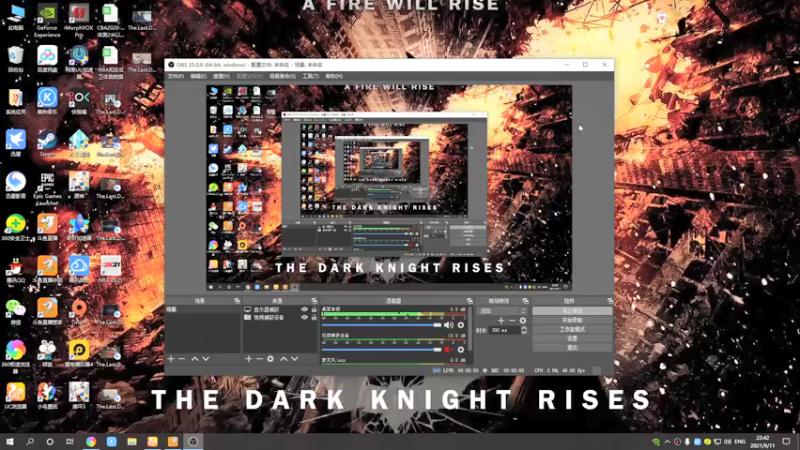800x450 pixels.
Task: Pop out the Scenes dock panel
Action: 237,301
